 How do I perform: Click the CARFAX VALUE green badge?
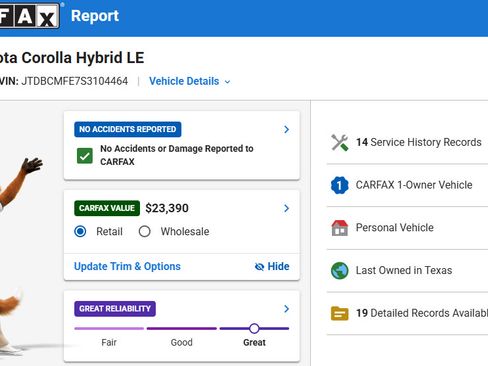pyautogui.click(x=107, y=208)
